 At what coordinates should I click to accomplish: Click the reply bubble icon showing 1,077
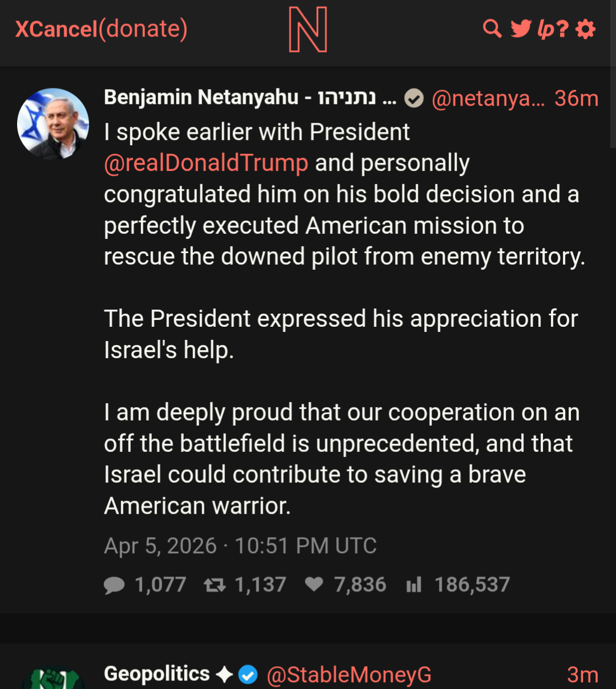[114, 585]
